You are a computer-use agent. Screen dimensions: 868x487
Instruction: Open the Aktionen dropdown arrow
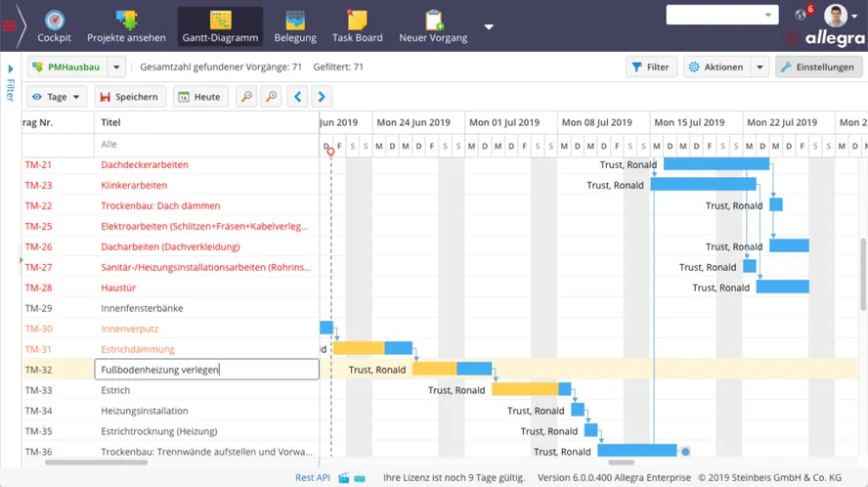click(x=759, y=67)
